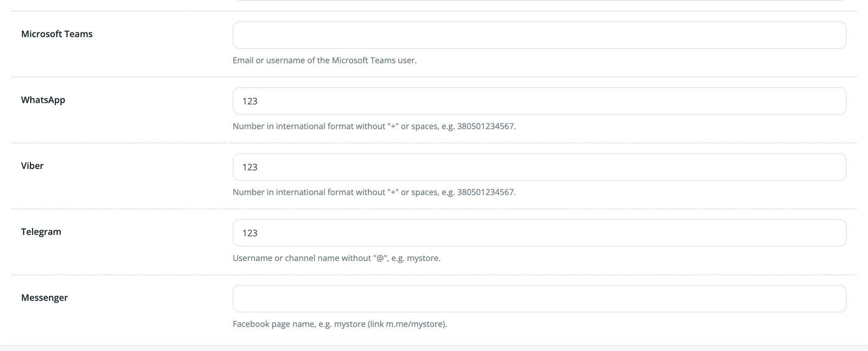
Task: Edit the Telegram username field
Action: click(539, 233)
